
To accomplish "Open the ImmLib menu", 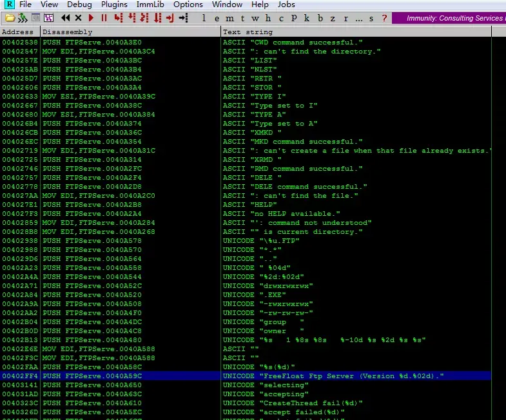I will (150, 5).
